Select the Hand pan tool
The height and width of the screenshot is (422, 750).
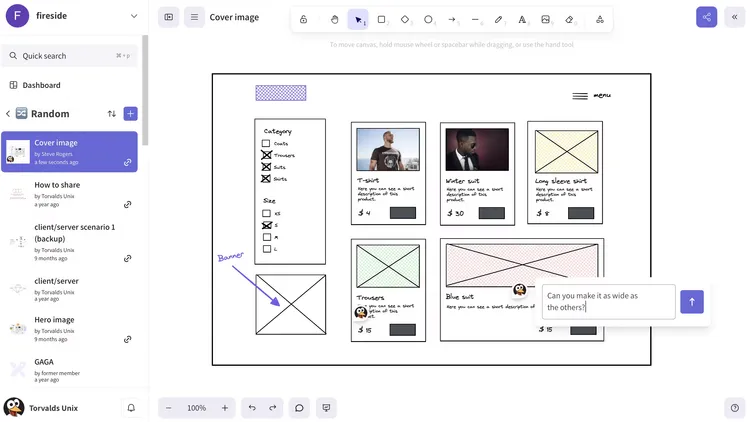tap(334, 20)
